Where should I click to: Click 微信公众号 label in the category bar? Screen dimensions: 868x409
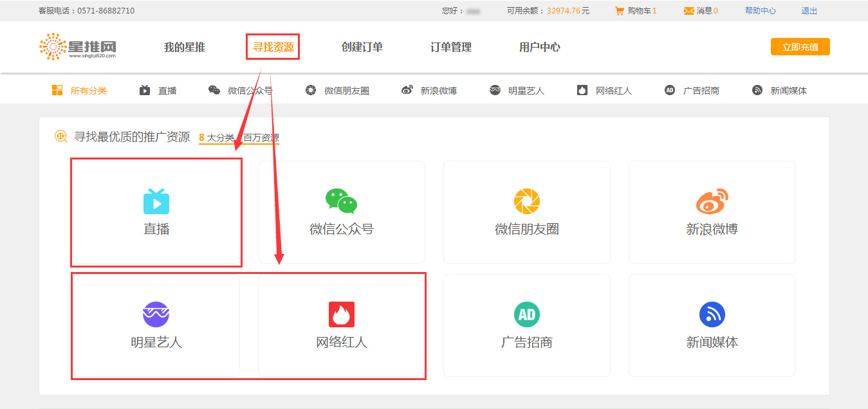(250, 91)
